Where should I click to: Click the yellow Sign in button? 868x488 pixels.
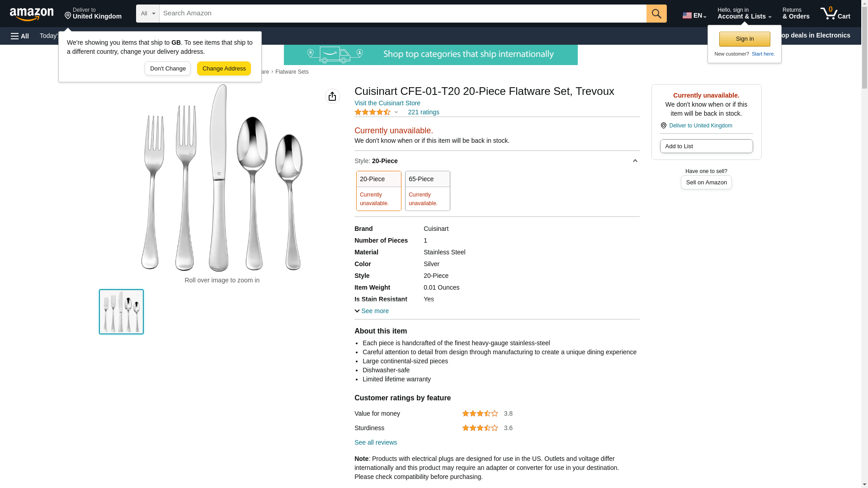tap(745, 39)
